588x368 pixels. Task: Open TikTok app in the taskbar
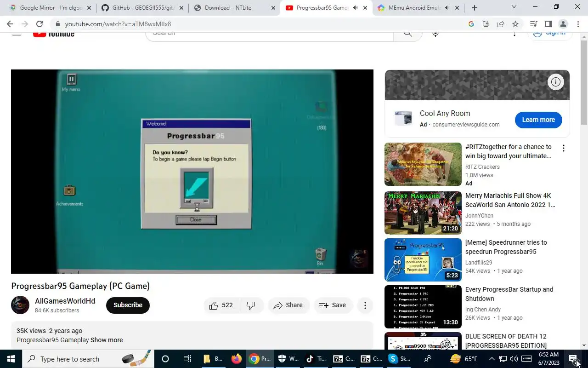316,359
